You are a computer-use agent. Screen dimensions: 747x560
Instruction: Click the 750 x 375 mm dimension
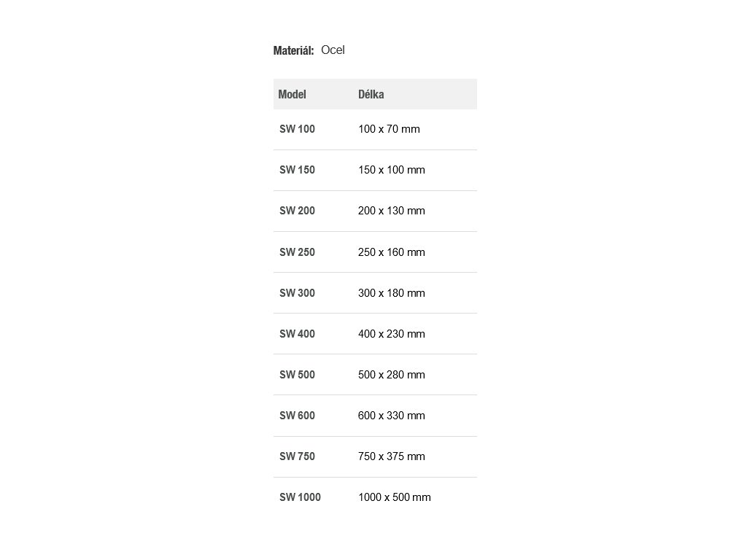point(391,456)
